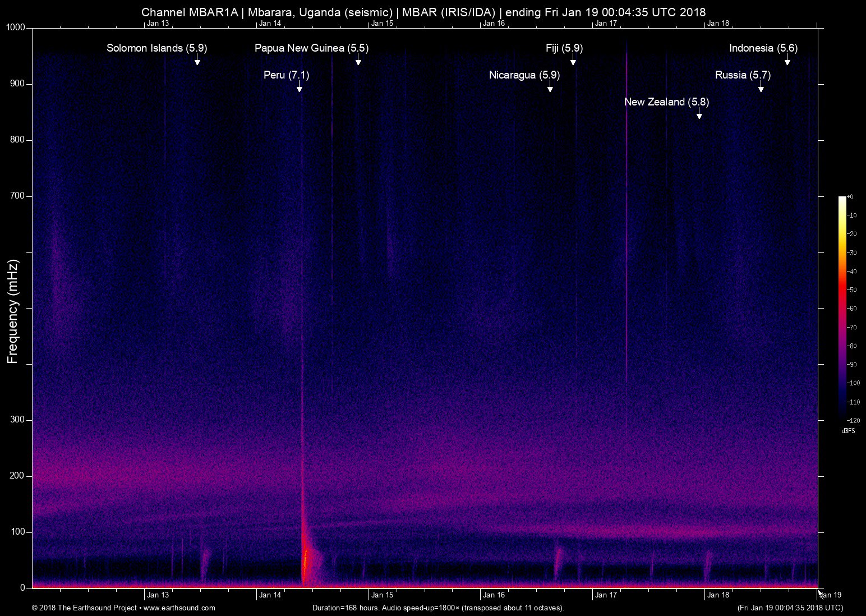Screen dimensions: 866x616
Task: Click the Fiji (5.9) arrow marker
Action: (573, 61)
